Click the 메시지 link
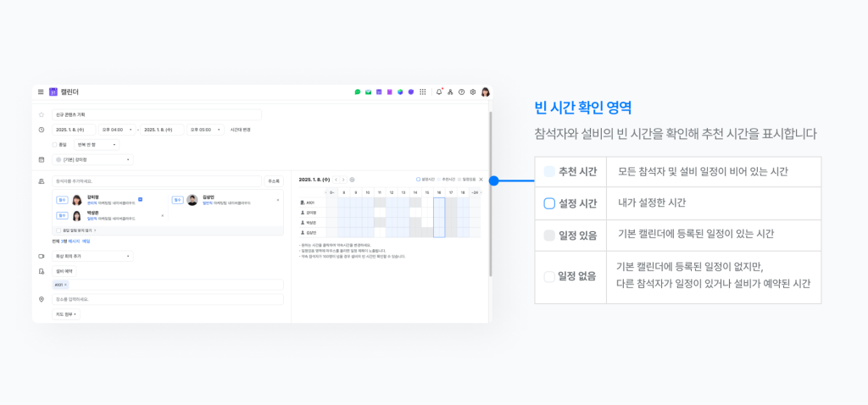This screenshot has height=405, width=868. point(74,241)
